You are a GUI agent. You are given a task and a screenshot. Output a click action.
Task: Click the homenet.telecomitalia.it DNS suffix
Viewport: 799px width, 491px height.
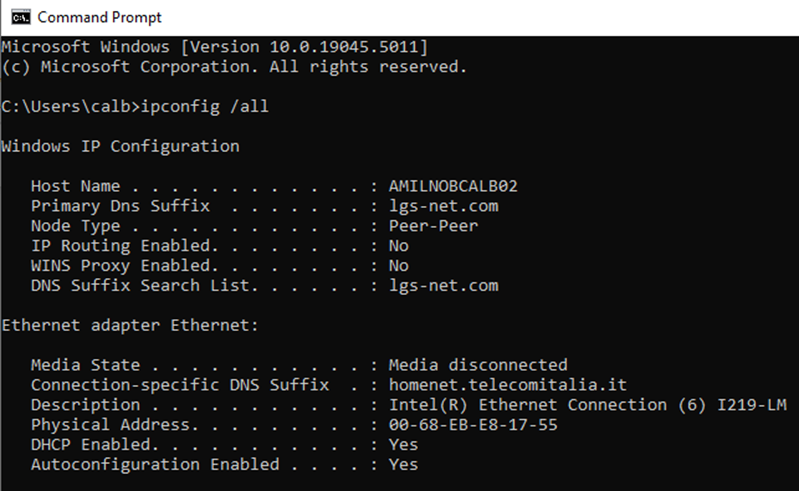tap(507, 385)
